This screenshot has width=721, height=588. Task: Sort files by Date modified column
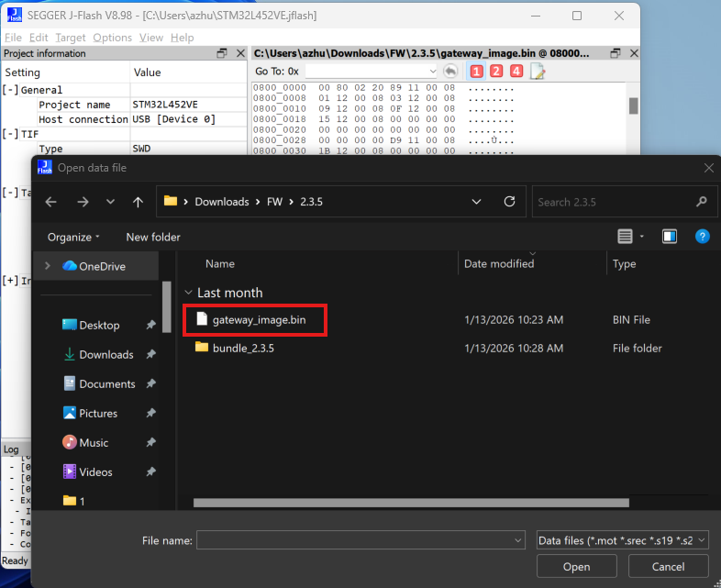tap(499, 264)
